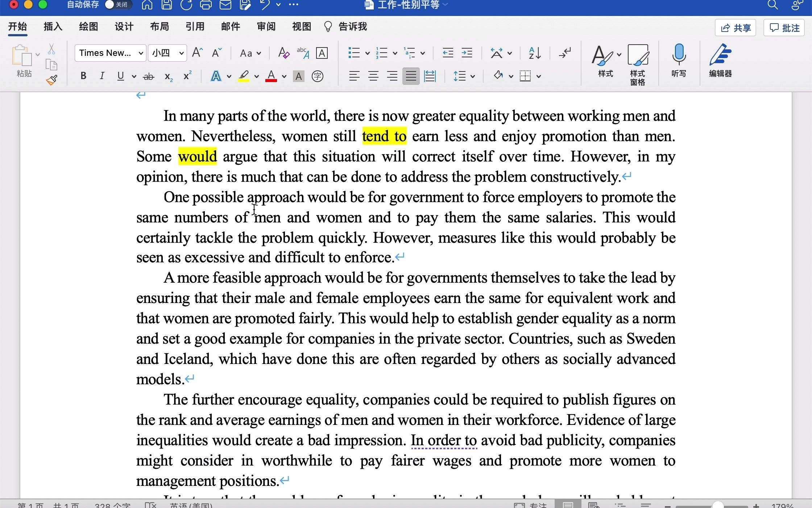Switch to the 插入 tab
Screen dimensions: 812x508
click(53, 26)
